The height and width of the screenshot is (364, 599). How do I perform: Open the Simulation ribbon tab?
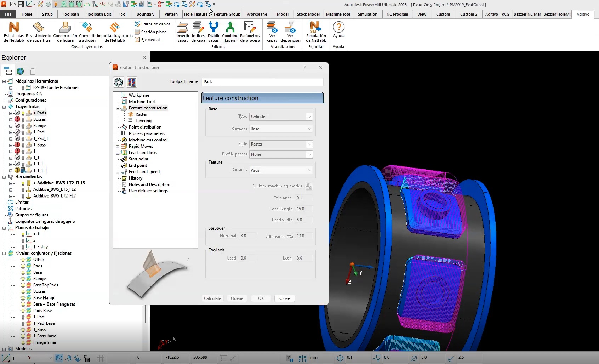click(x=367, y=14)
